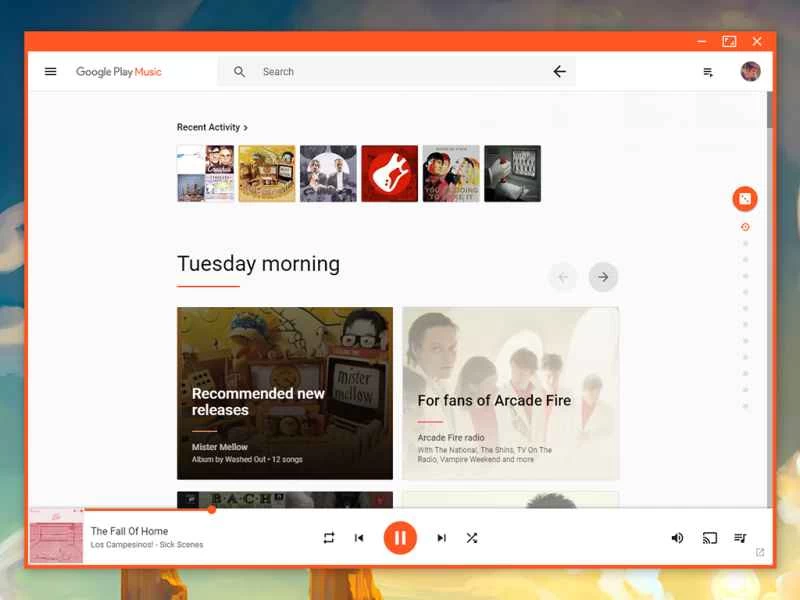Click the back arrow in search bar
Screen dimensions: 800x600
click(559, 72)
